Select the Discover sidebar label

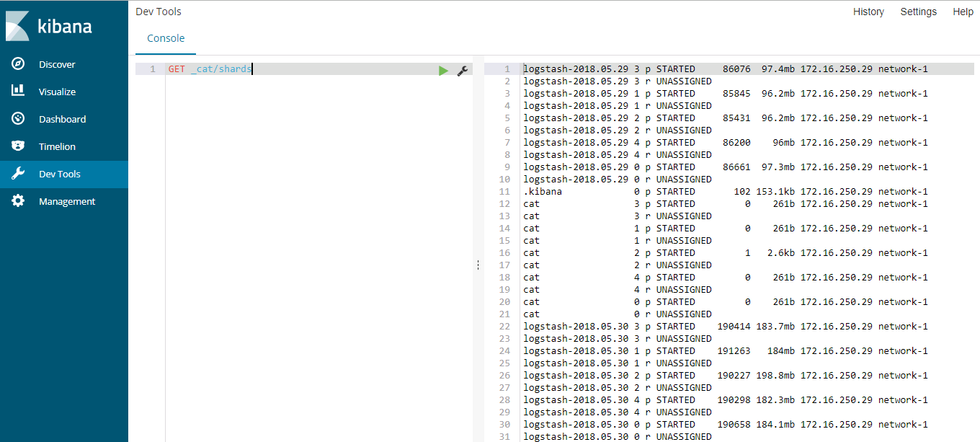57,64
